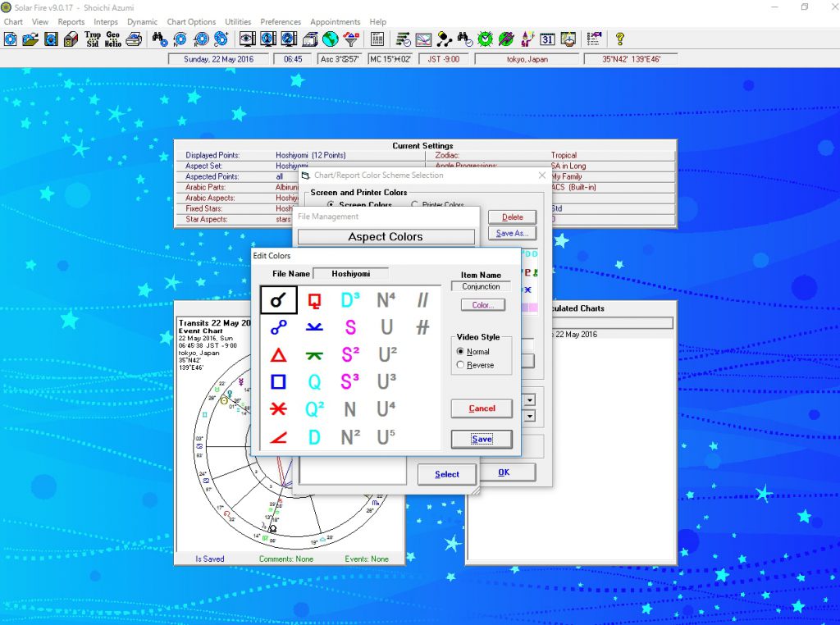Open the printer icon in toolbar
Image resolution: width=840 pixels, height=625 pixels.
134,39
